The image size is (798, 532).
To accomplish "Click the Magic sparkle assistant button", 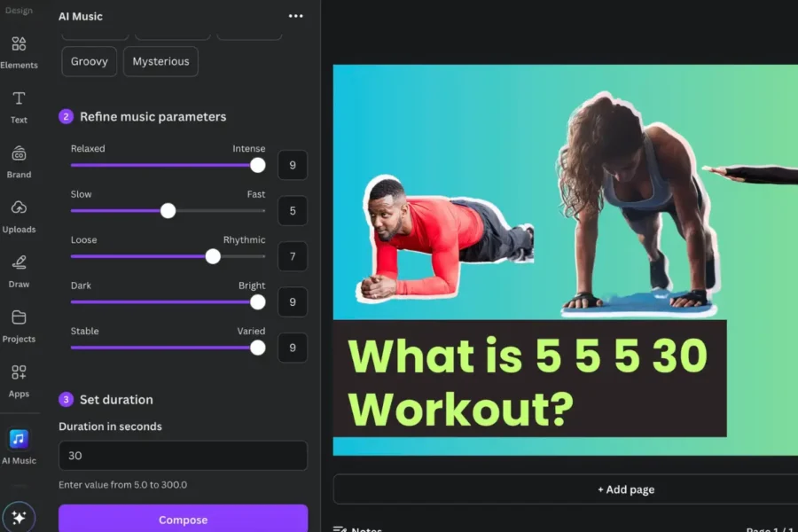I will [19, 517].
